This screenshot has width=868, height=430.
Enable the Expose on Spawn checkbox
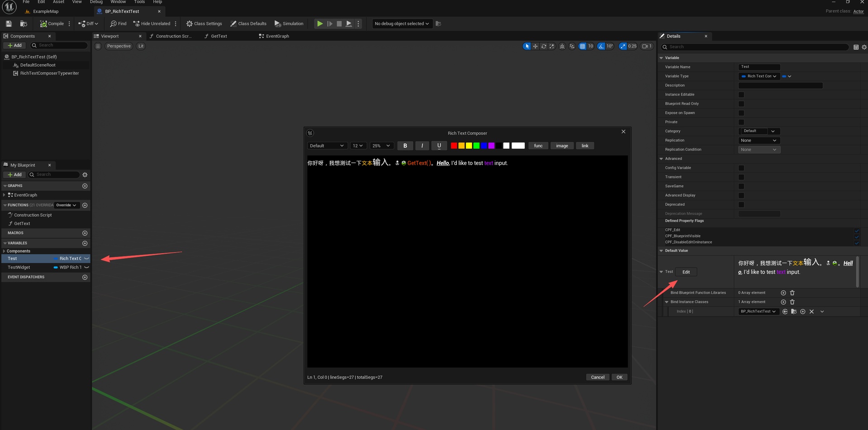point(741,113)
